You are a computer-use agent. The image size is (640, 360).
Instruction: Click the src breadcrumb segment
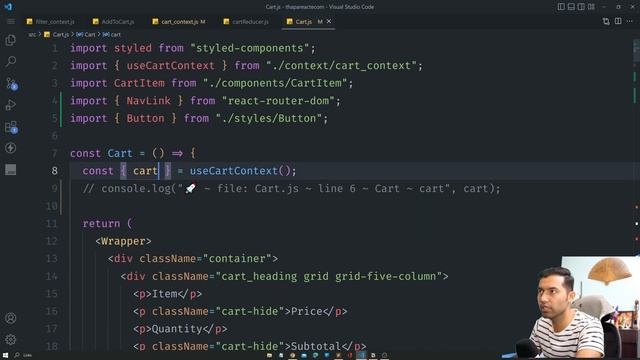[32, 35]
